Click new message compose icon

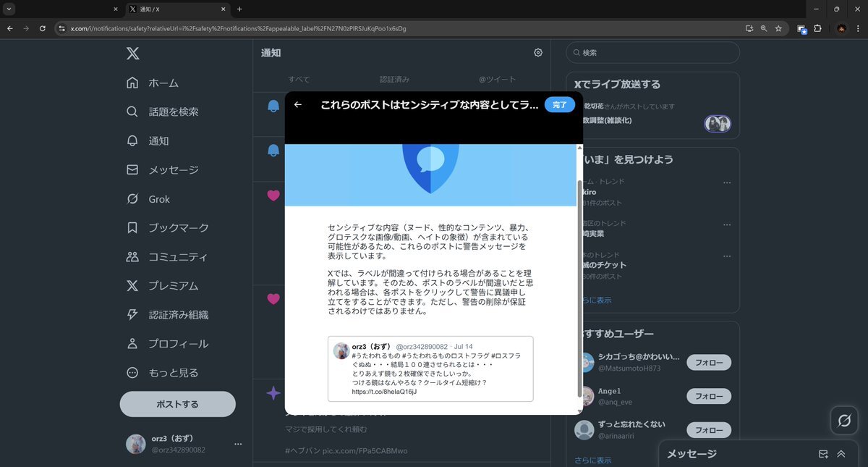[823, 454]
